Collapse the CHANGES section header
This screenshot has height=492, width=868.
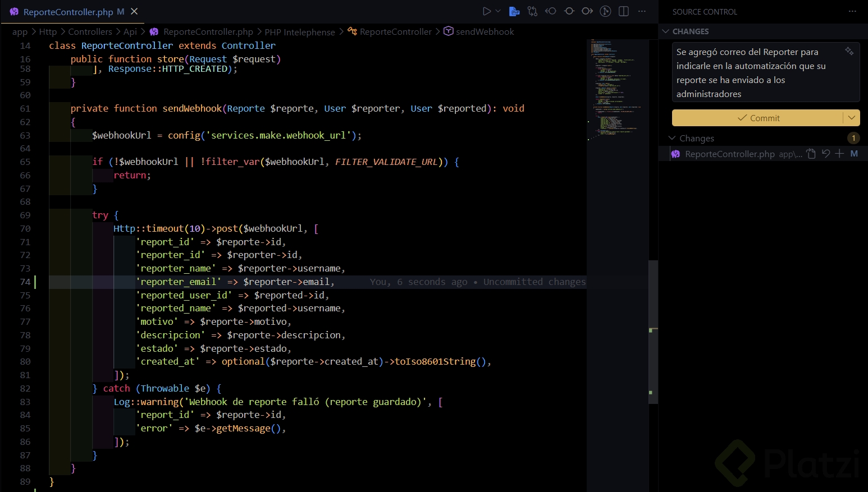click(666, 31)
